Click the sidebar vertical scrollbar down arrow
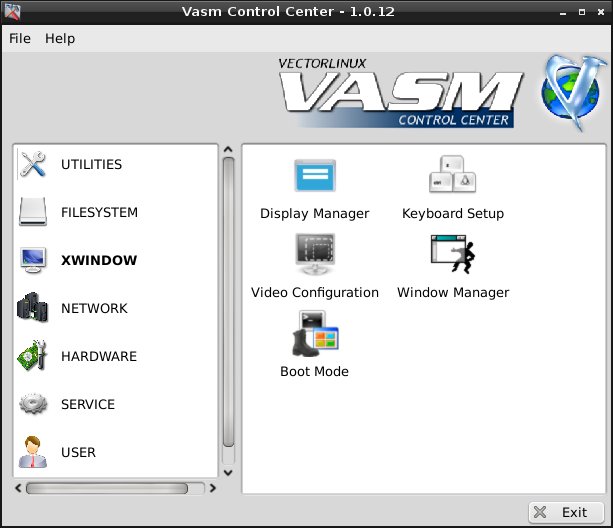 point(228,471)
